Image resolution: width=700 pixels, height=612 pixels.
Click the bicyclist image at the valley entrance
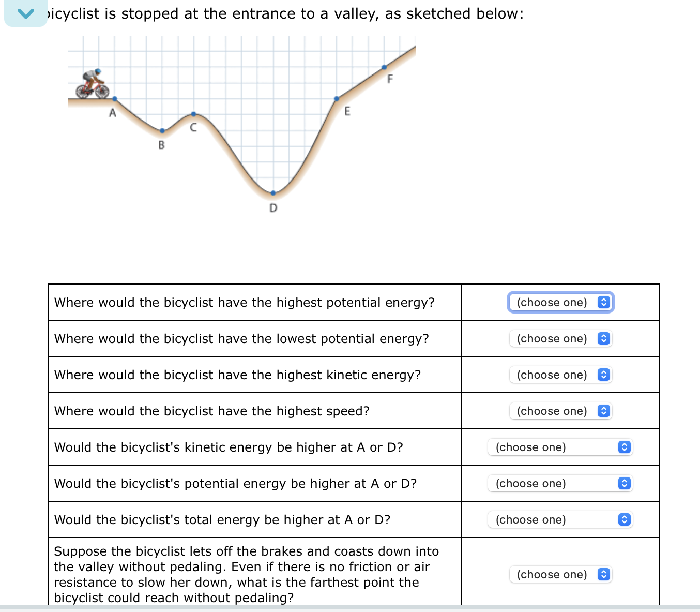click(x=90, y=83)
